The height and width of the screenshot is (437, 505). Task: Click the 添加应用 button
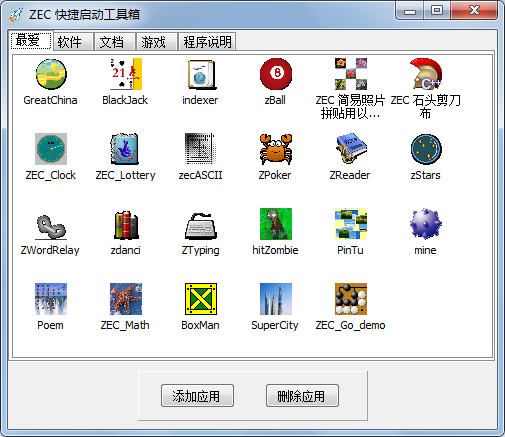[x=197, y=396]
